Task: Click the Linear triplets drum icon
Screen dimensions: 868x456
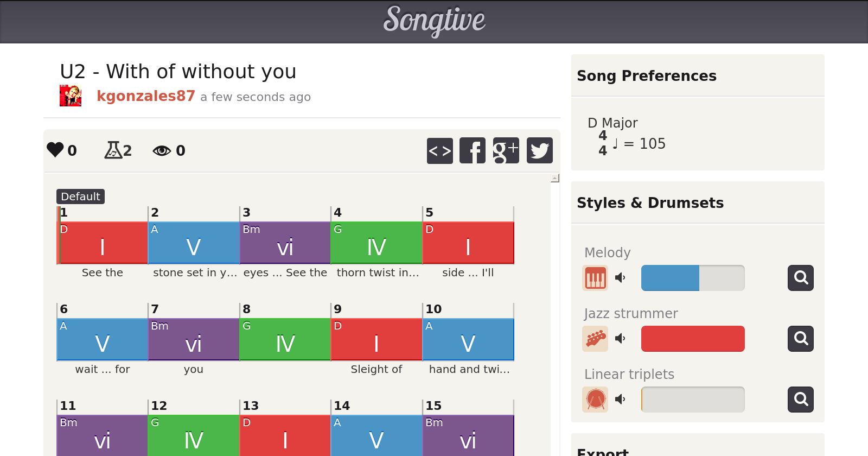Action: 595,400
